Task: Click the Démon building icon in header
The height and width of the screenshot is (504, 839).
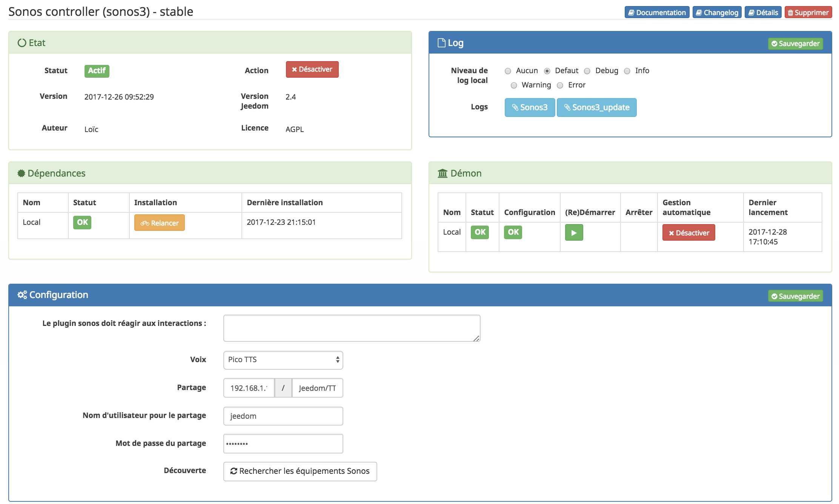Action: [x=443, y=174]
